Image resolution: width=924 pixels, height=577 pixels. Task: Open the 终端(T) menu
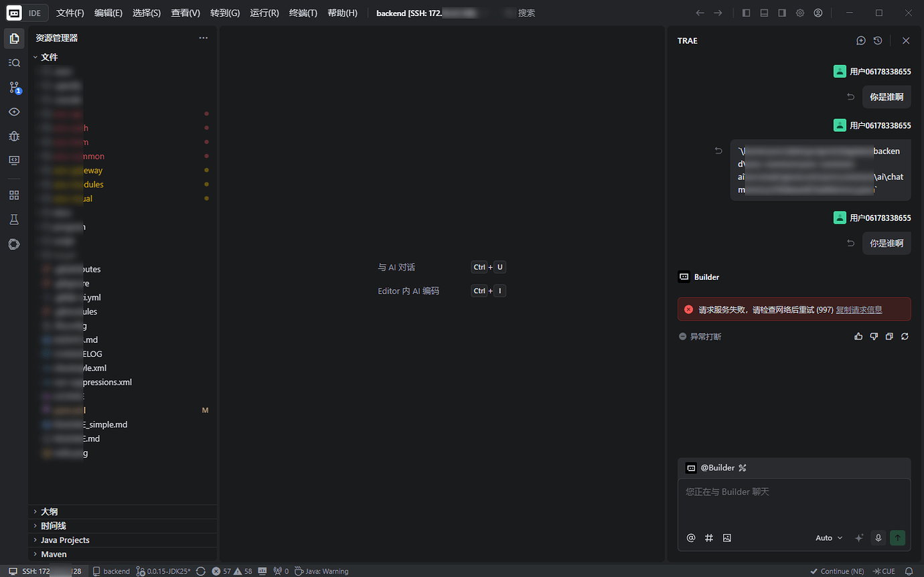[303, 13]
